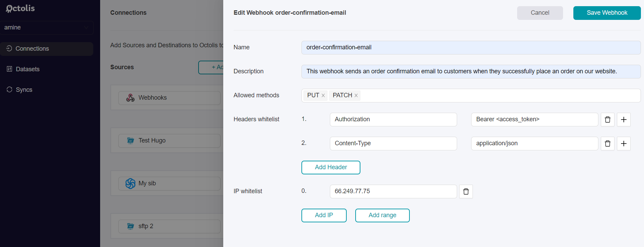Save the webhook changes
The height and width of the screenshot is (247, 644).
tap(607, 13)
